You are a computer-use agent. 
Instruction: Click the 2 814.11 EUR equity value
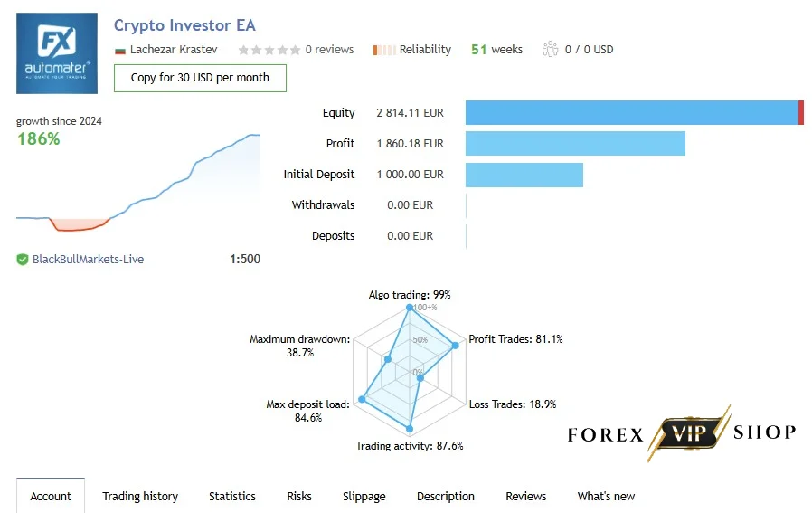411,113
